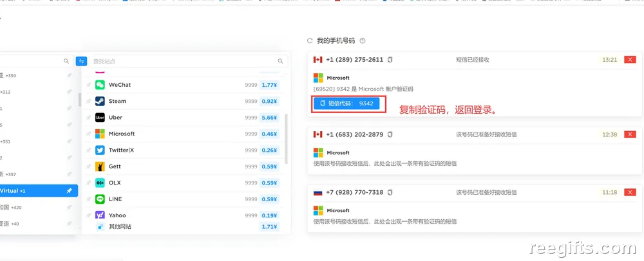Select the LINE service icon
644x261 pixels.
(x=100, y=199)
